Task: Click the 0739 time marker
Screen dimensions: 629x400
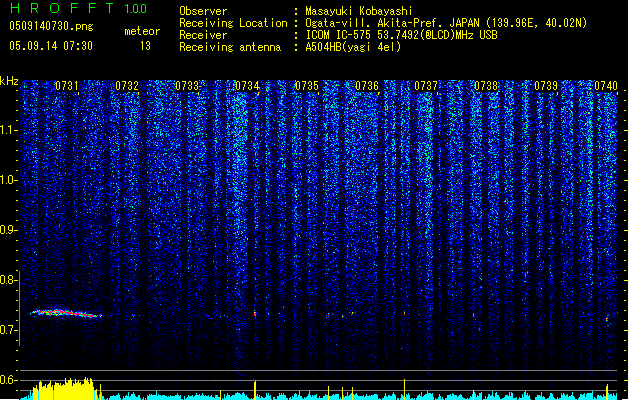Action: click(546, 86)
